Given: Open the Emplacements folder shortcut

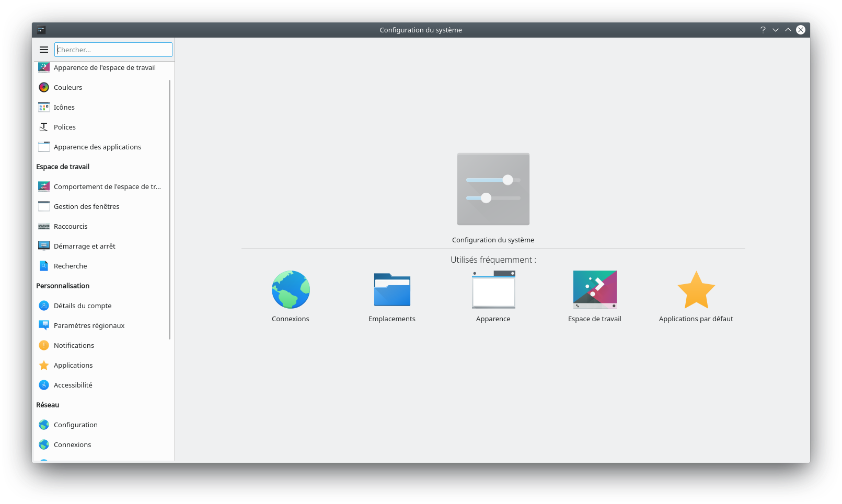Looking at the screenshot, I should tap(392, 290).
